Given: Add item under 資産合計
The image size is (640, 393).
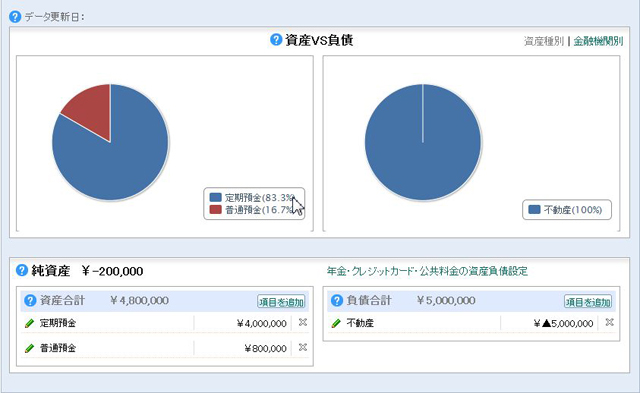Looking at the screenshot, I should 282,302.
